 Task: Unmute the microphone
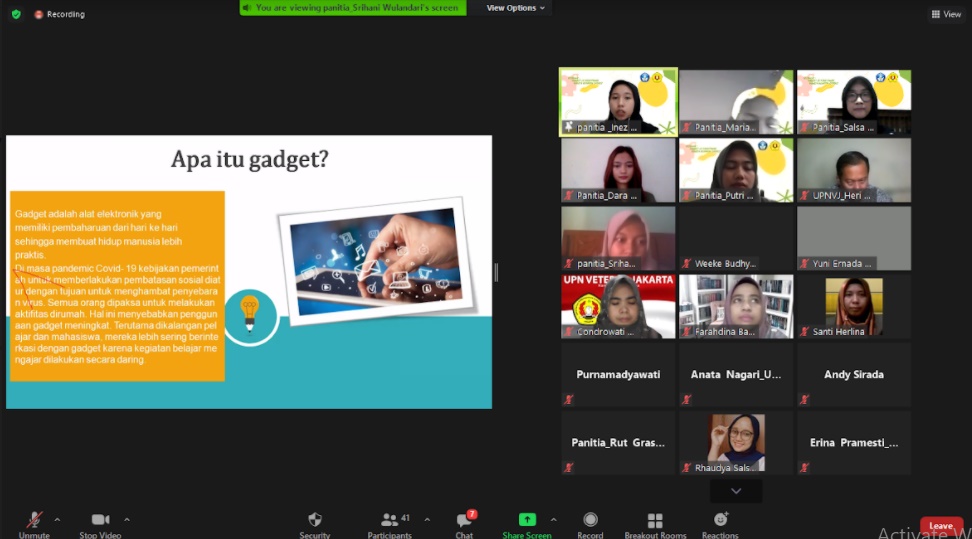[34, 520]
